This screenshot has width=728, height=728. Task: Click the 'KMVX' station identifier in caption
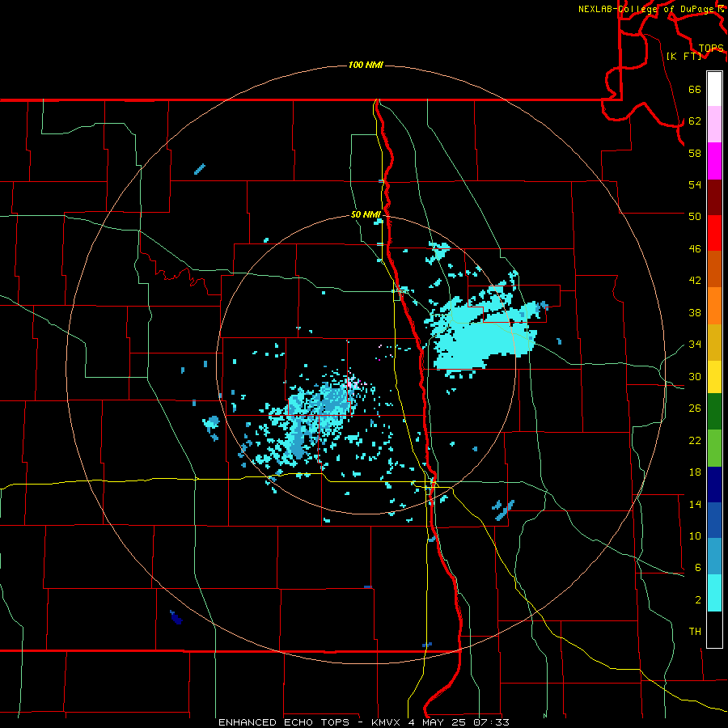[x=387, y=722]
